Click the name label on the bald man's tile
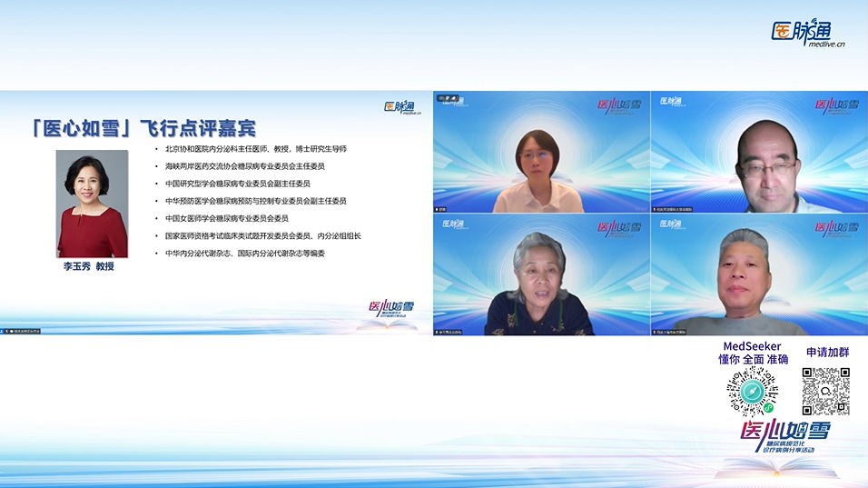 tap(672, 209)
